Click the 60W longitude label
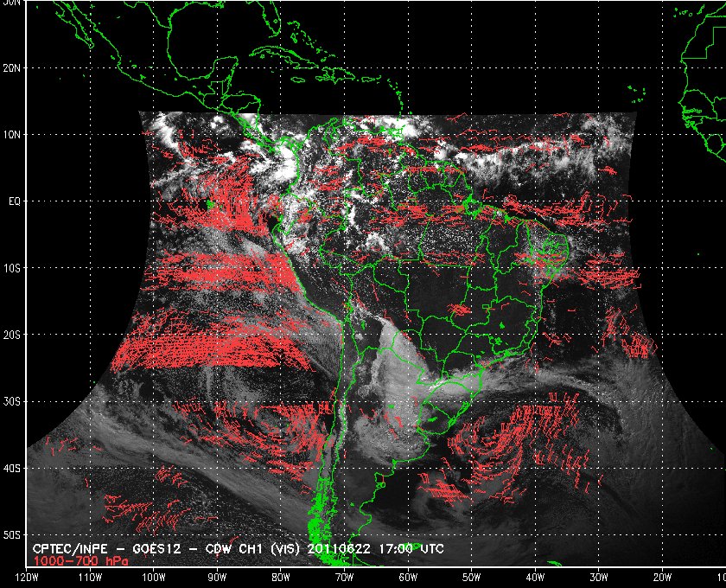This screenshot has height=588, width=726. [408, 578]
